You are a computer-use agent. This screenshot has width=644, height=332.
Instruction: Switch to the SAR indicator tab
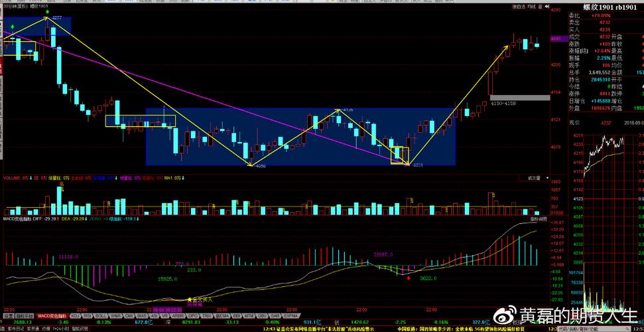tap(275, 316)
